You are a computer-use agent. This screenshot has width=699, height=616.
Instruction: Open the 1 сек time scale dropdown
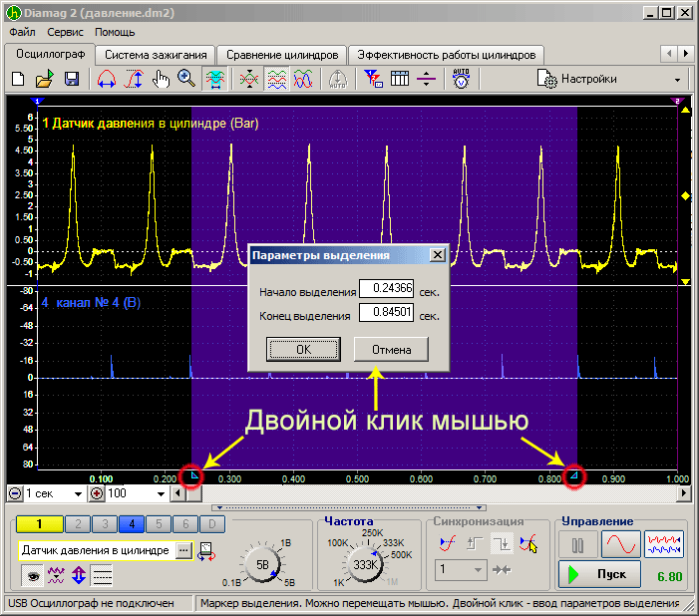coord(78,493)
